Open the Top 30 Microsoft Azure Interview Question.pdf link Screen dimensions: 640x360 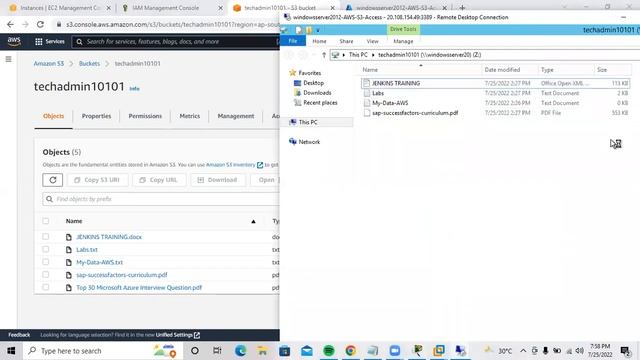139,288
